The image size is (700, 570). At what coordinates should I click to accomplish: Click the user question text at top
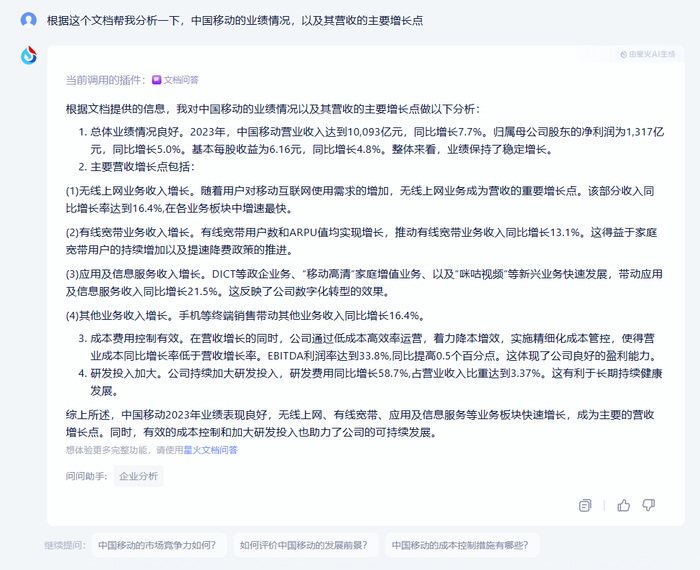235,21
